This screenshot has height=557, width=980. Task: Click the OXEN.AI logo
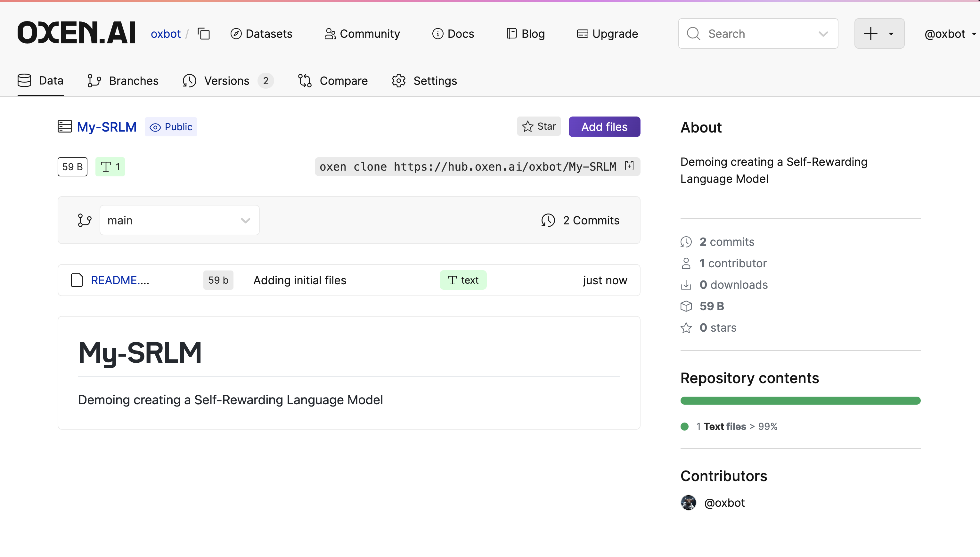[76, 33]
